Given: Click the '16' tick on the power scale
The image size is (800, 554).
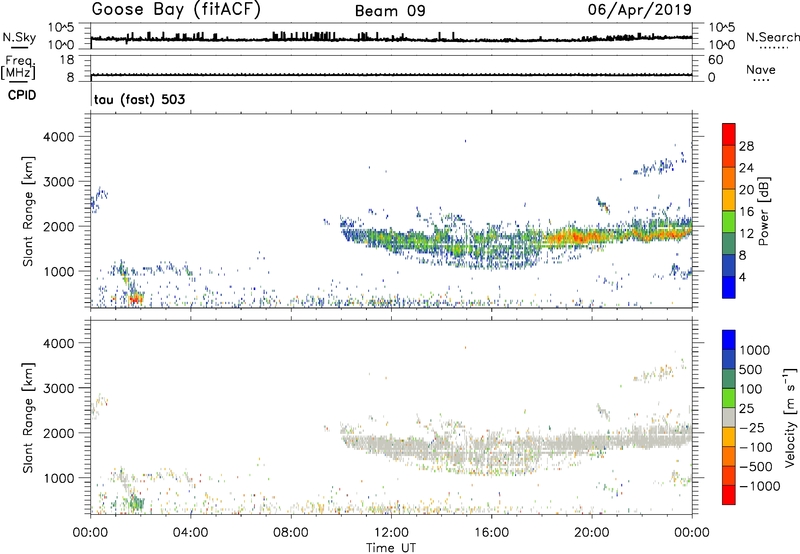Looking at the screenshot, I should coord(746,212).
